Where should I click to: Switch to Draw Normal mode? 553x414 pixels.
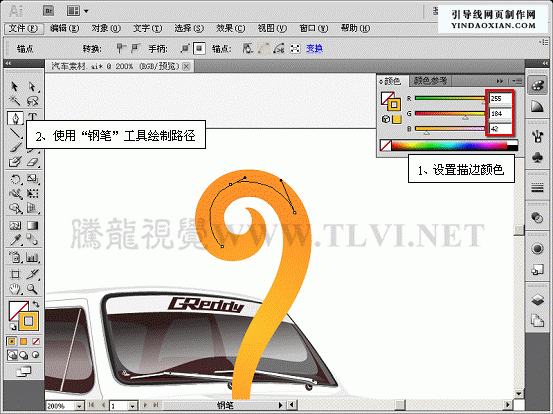[12, 355]
